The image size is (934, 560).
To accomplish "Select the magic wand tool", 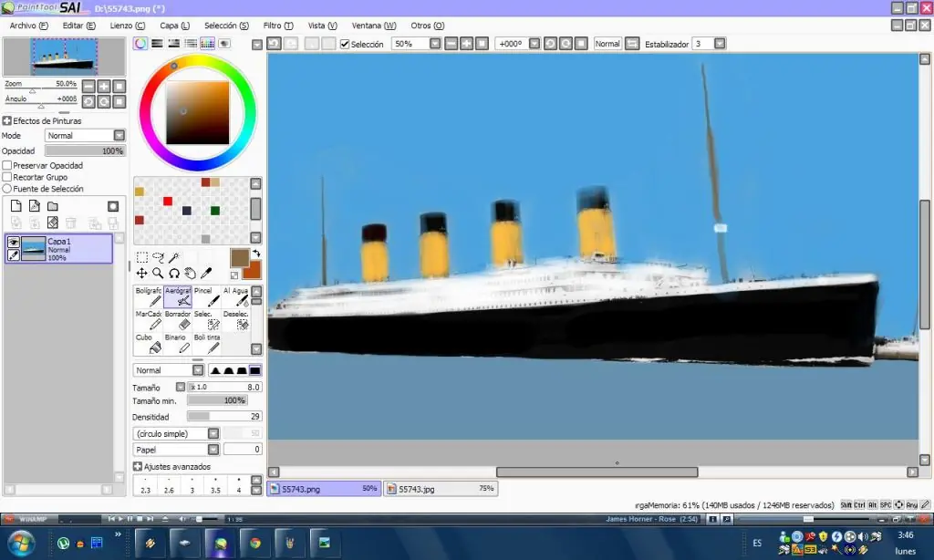I will (x=174, y=257).
